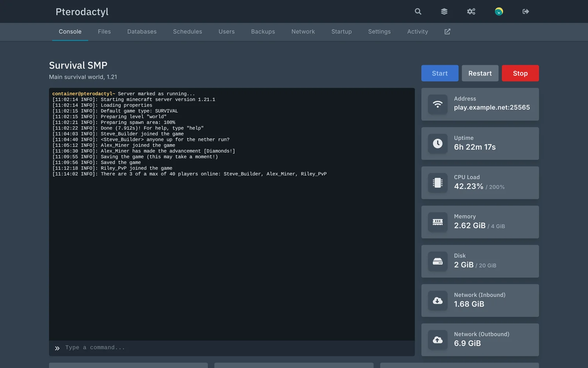The image size is (588, 368).
Task: Open the servers layers icon
Action: 444,11
